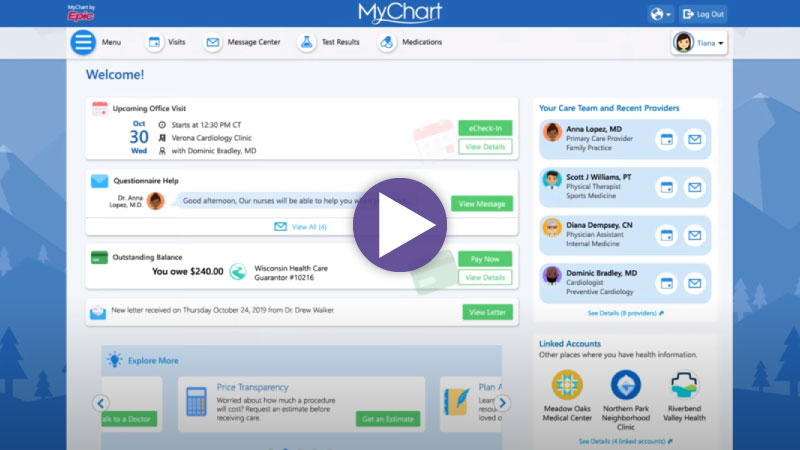Open Medications from the navigation bar
This screenshot has height=450, width=800.
[410, 42]
